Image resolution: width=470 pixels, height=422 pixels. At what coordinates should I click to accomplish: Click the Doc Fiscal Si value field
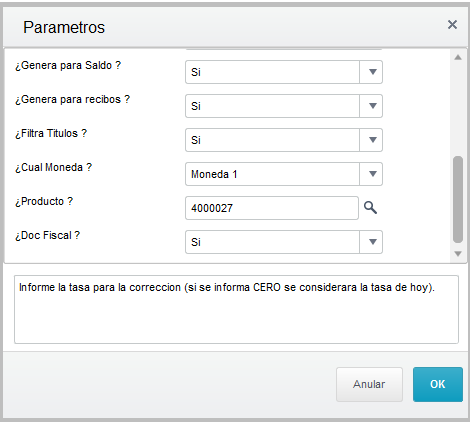(272, 242)
